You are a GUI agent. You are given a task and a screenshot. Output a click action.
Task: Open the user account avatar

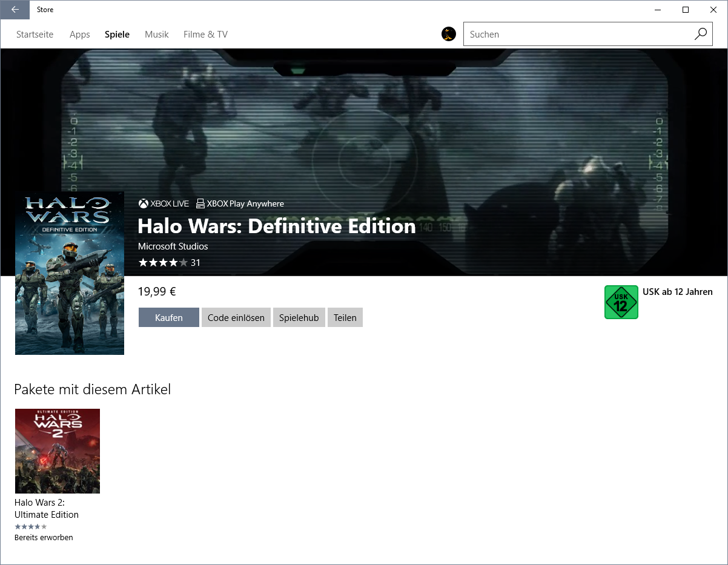(x=448, y=35)
